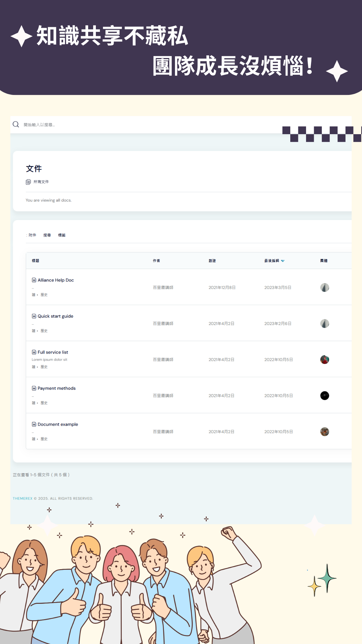Open the Quick start guide document
This screenshot has height=644, width=362.
click(x=55, y=316)
